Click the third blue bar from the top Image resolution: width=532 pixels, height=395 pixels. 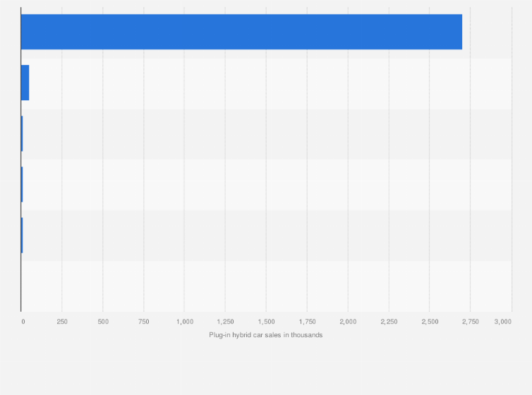[x=22, y=133]
